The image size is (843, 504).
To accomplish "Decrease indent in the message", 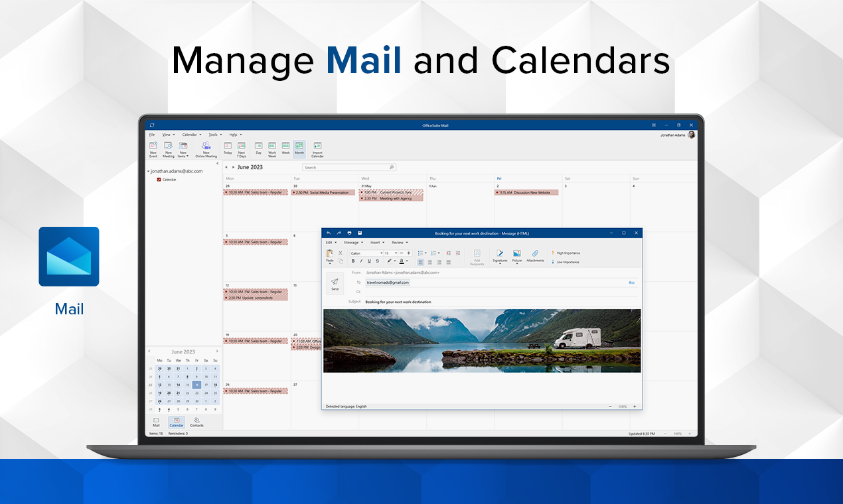I will coord(448,253).
